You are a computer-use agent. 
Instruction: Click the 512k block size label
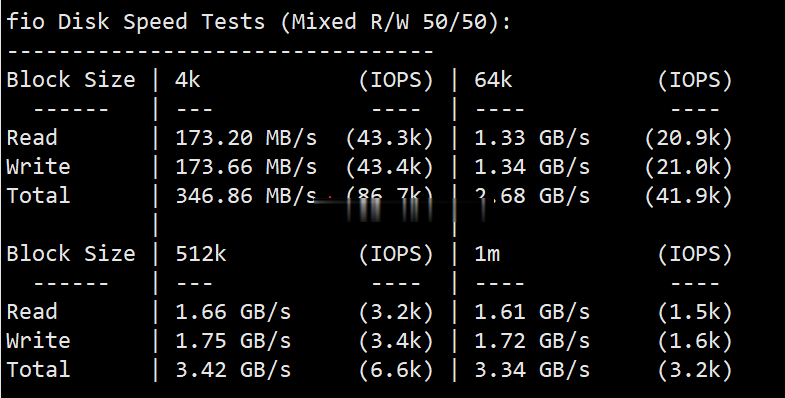pos(201,254)
